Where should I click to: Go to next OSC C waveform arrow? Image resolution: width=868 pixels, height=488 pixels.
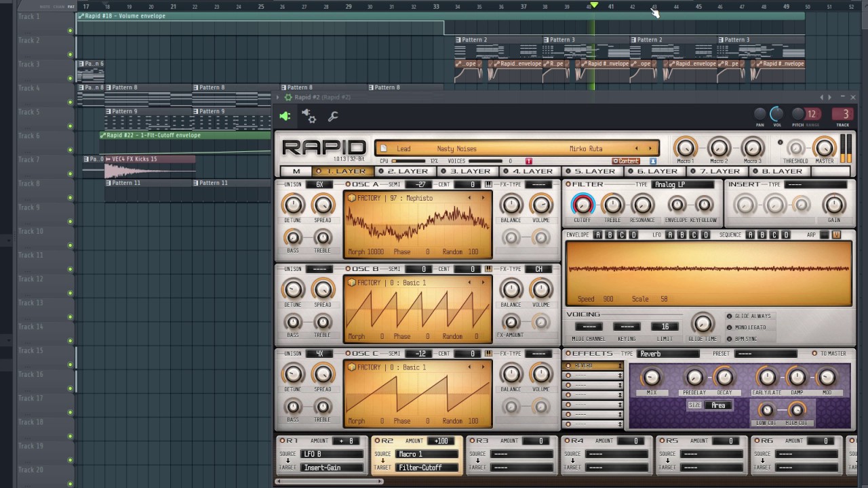click(x=483, y=367)
